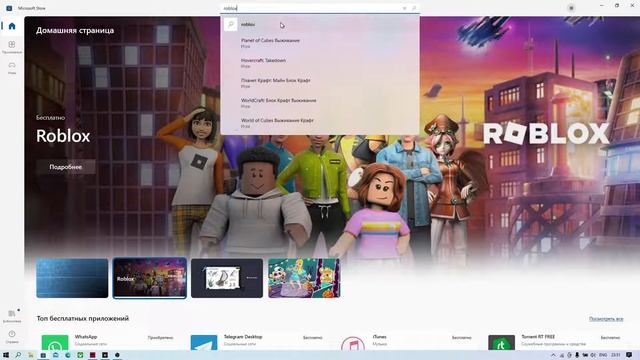Image resolution: width=640 pixels, height=360 pixels.
Task: Open the Library in the sidebar
Action: click(12, 315)
